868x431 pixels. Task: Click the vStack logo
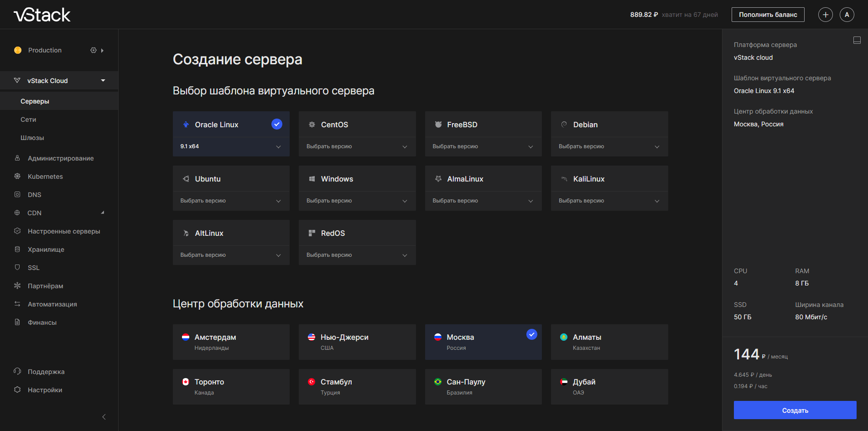42,15
